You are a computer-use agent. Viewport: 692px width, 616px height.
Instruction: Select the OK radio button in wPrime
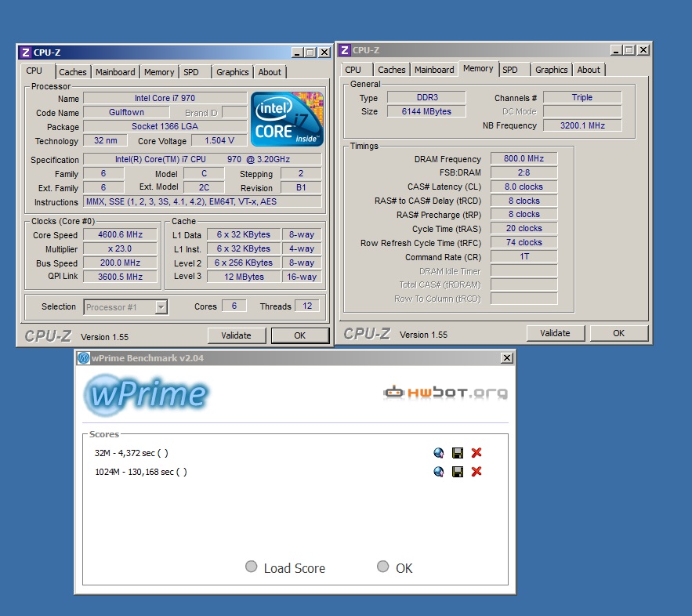383,567
